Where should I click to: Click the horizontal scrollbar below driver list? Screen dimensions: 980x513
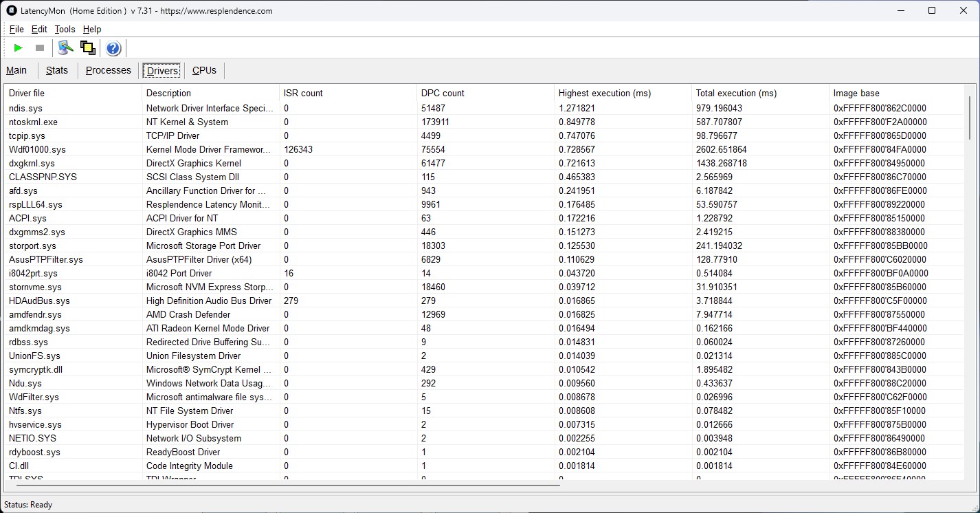pyautogui.click(x=283, y=485)
